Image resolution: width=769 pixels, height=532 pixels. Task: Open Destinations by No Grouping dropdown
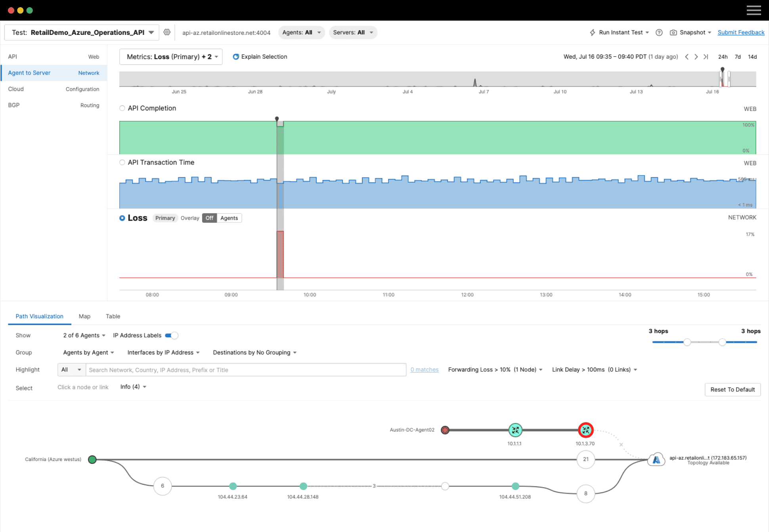pos(254,352)
